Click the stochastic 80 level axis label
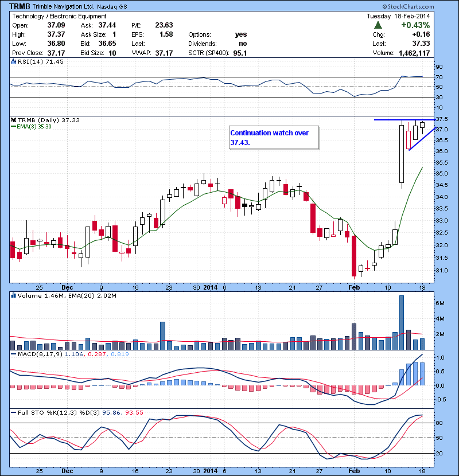This screenshot has width=459, height=476. (439, 423)
